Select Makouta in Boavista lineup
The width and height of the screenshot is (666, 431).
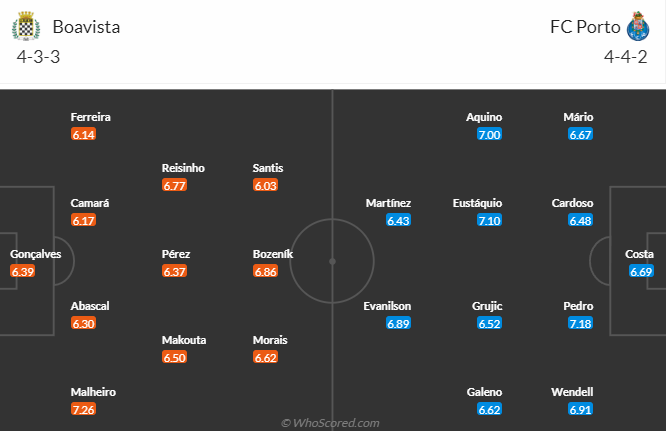(184, 340)
